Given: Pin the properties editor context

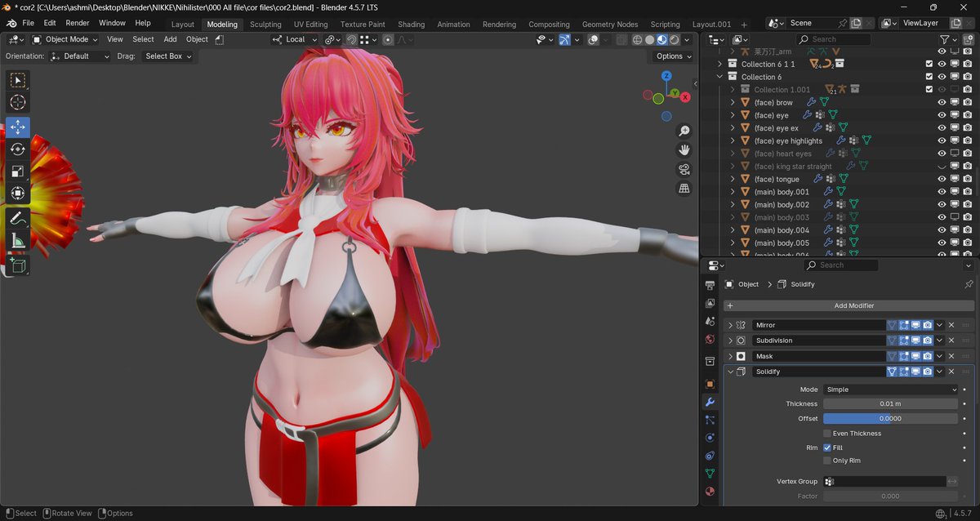Looking at the screenshot, I should click(969, 284).
